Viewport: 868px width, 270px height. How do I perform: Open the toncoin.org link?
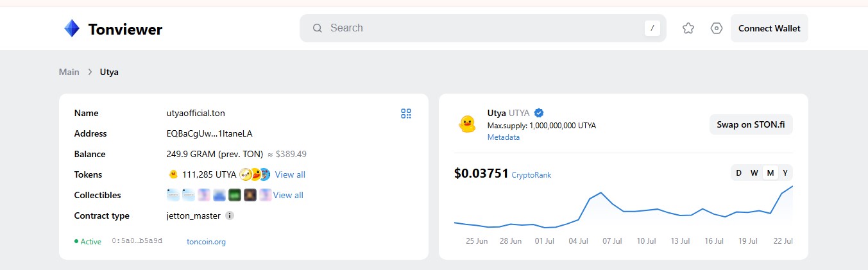[x=206, y=242]
